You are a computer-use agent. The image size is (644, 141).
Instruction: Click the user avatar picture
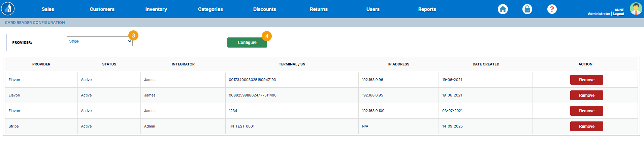coord(636,9)
